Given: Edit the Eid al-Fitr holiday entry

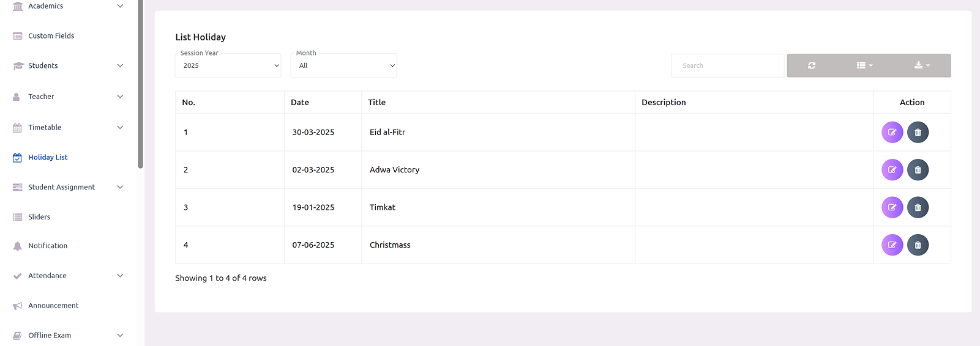Looking at the screenshot, I should tap(892, 132).
